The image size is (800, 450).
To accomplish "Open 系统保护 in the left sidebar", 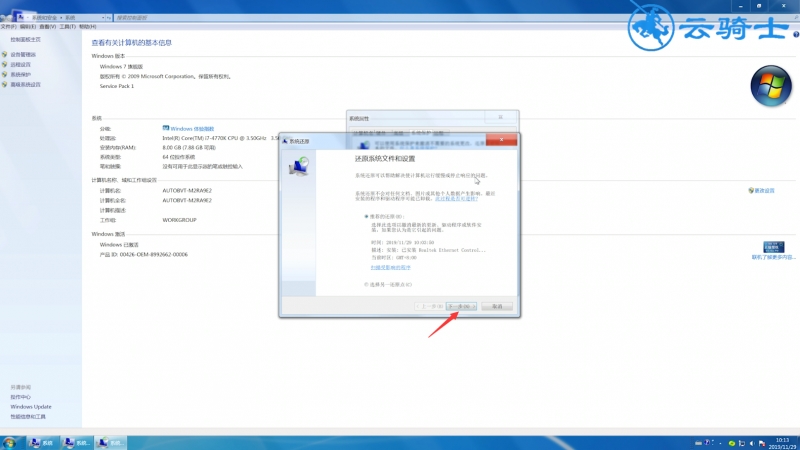I will pos(20,74).
